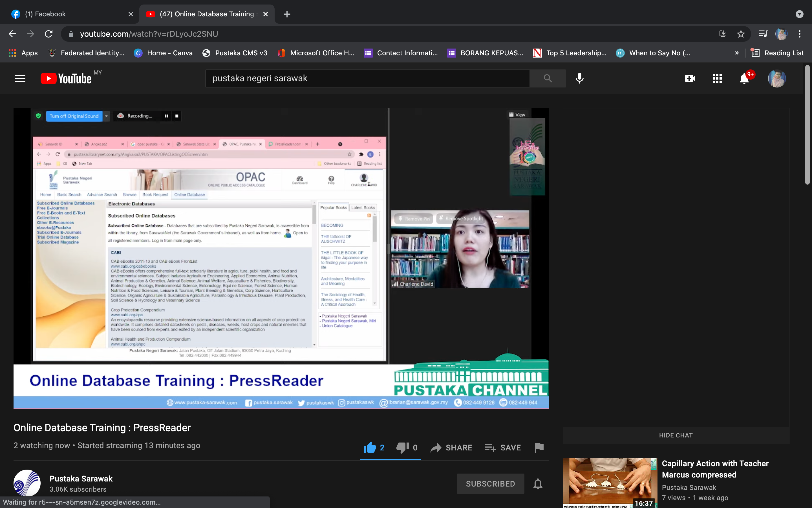Viewport: 812px width, 508px height.
Task: Open Capillary Action with Teacher Marcus thumbnail
Action: coord(610,483)
